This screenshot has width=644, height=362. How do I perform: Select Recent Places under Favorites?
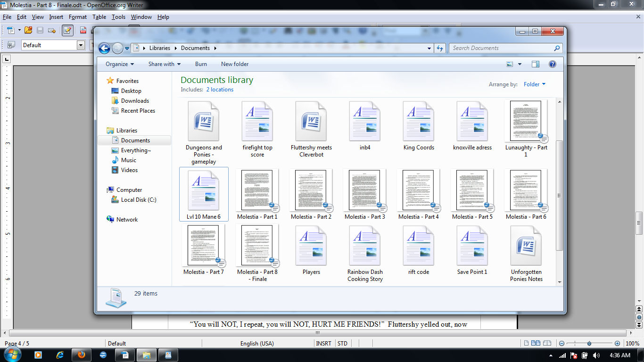[138, 111]
